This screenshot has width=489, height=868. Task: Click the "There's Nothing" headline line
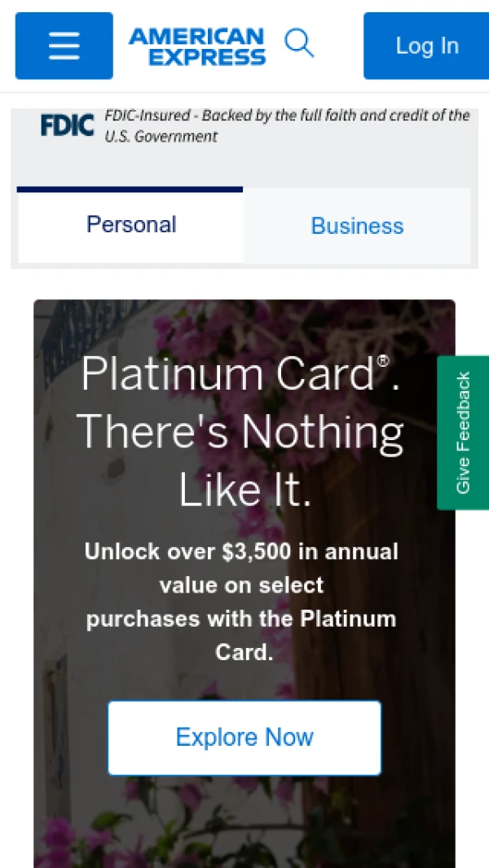coord(240,432)
